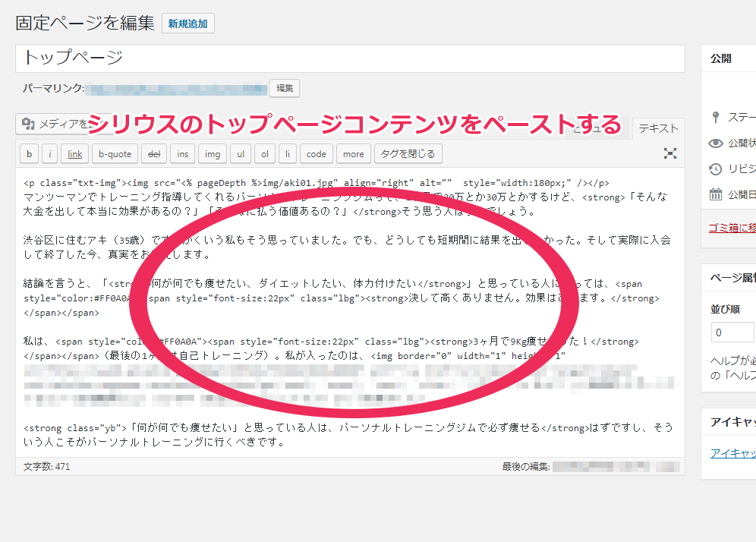Insert image using img quicktag
Screen dimensions: 756x542
coord(212,154)
